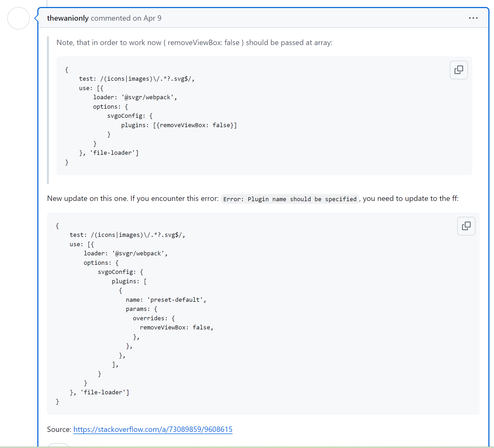Open the three-dot comment options menu

click(x=473, y=18)
